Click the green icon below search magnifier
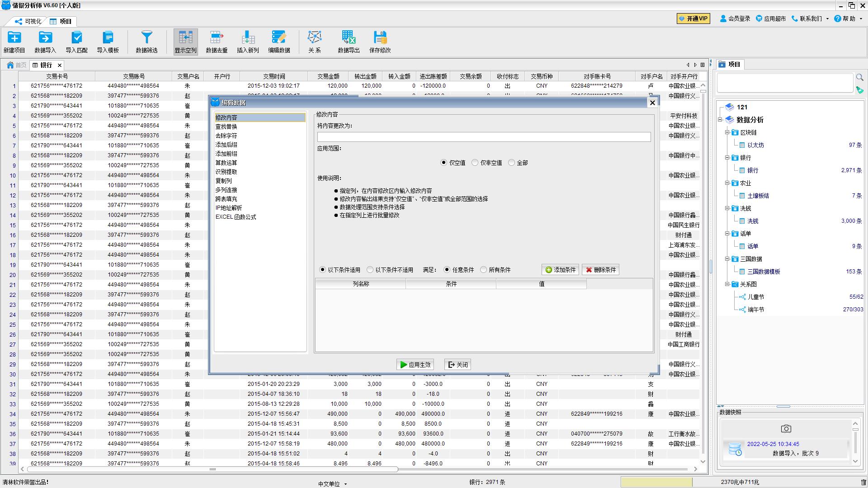Viewport: 868px width, 488px height. coord(859,90)
